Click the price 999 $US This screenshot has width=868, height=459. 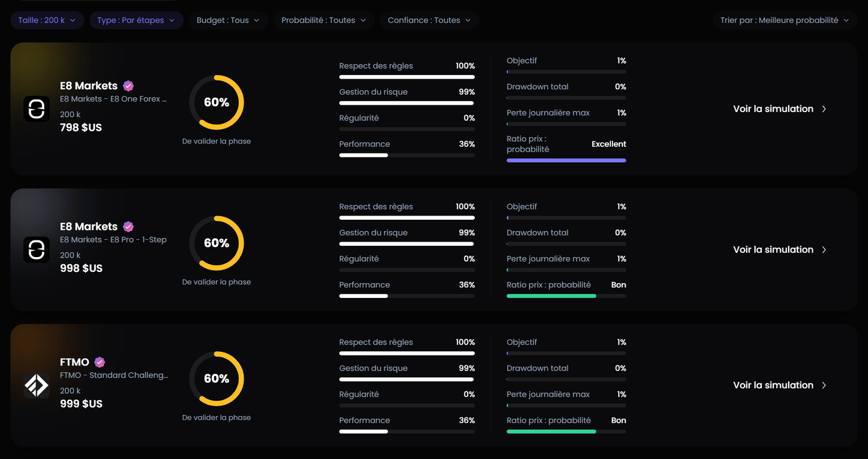click(81, 404)
